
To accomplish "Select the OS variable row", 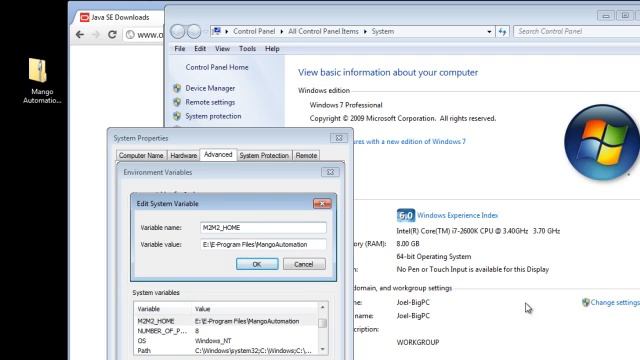I will [226, 341].
